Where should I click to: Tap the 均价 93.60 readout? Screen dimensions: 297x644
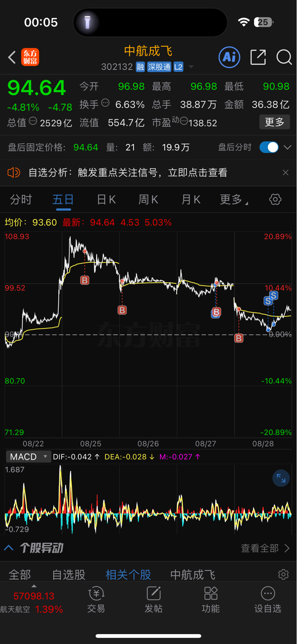click(31, 222)
